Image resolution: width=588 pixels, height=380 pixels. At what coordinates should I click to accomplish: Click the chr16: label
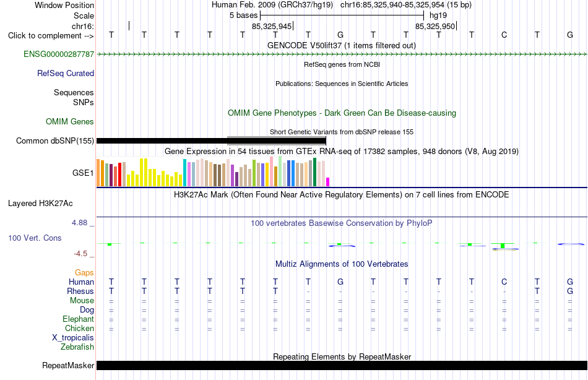(x=83, y=26)
